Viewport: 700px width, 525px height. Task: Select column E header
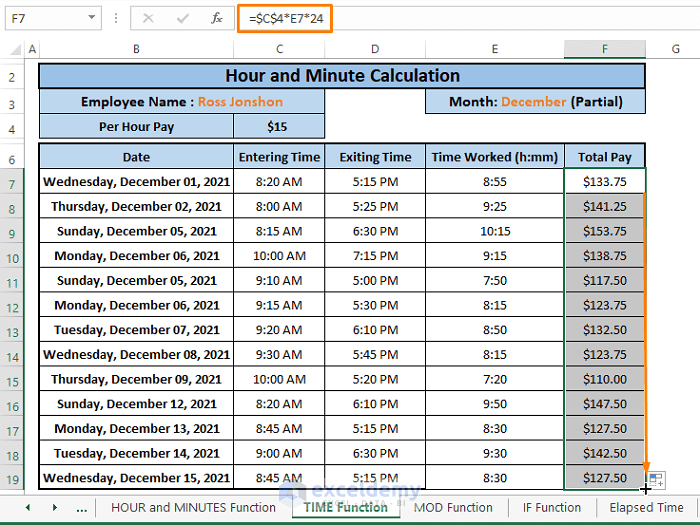(x=495, y=49)
